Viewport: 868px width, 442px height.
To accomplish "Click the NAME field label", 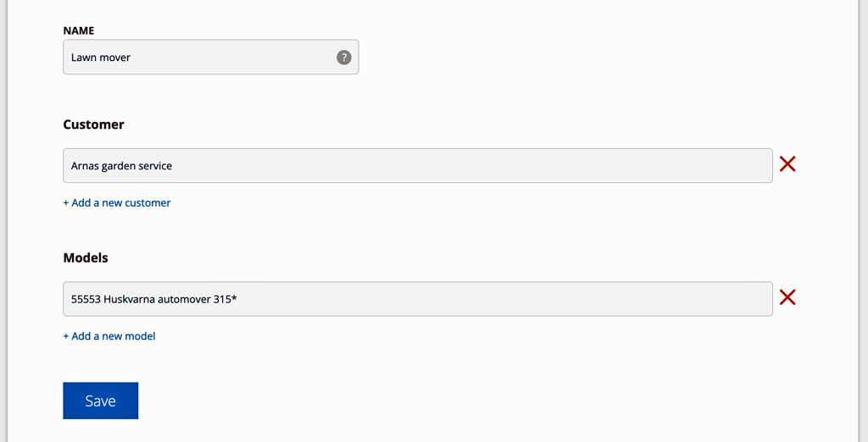I will click(79, 30).
